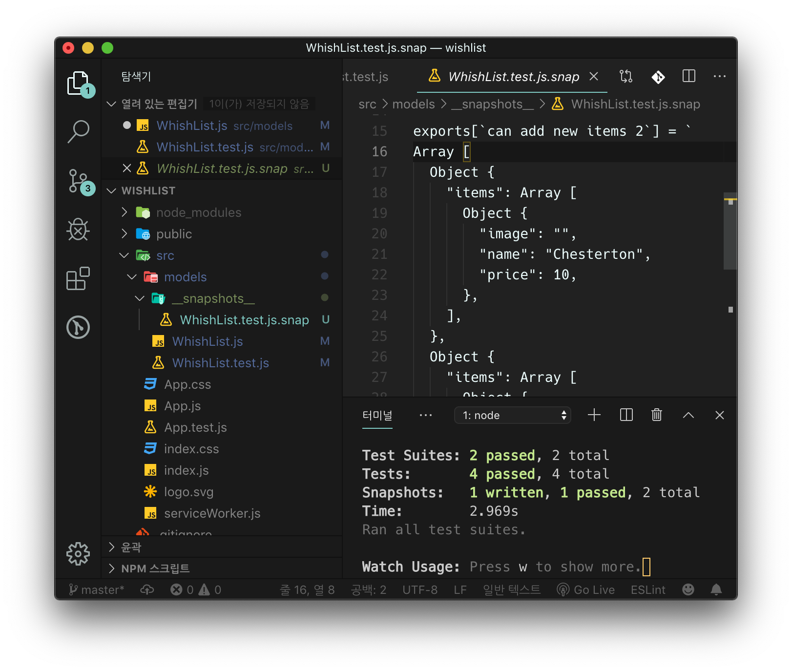Click the smiley feedback icon in status bar
This screenshot has height=672, width=792.
688,590
